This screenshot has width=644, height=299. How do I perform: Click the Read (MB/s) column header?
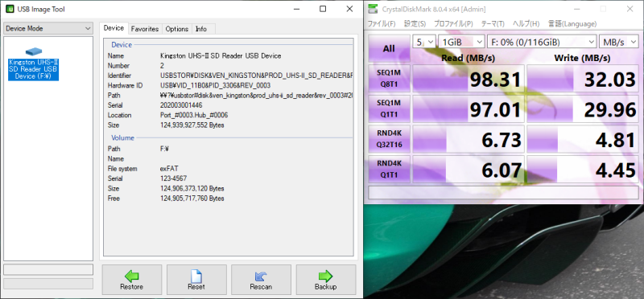pos(468,58)
